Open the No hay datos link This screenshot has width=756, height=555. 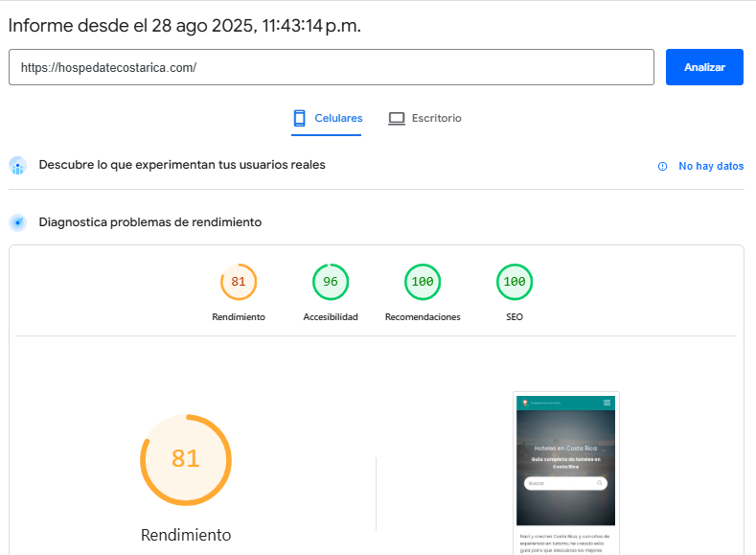click(711, 166)
